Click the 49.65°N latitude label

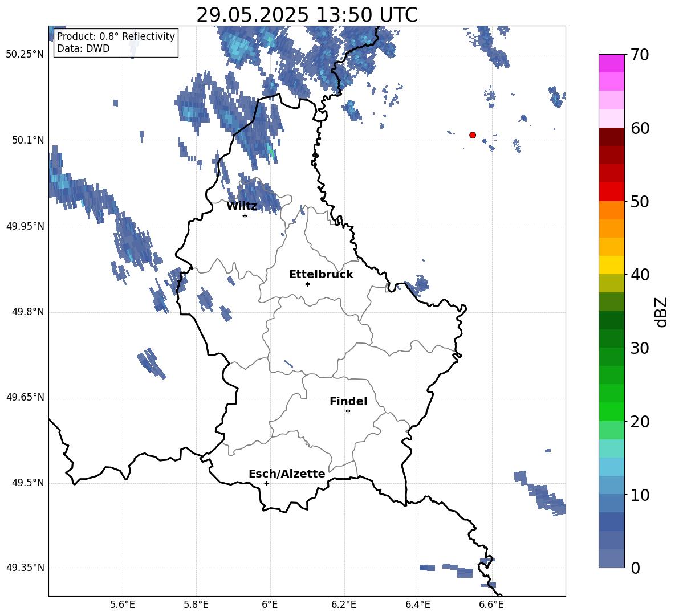25,397
